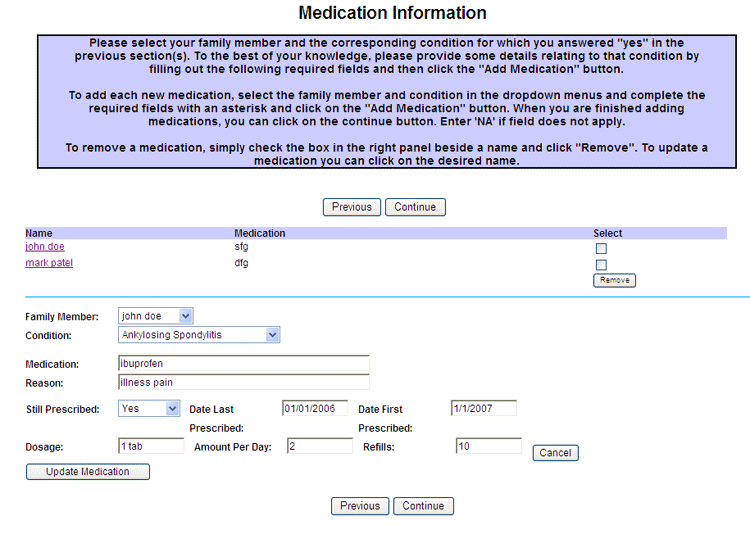
Task: Open the mark patel medication link
Action: (x=49, y=263)
